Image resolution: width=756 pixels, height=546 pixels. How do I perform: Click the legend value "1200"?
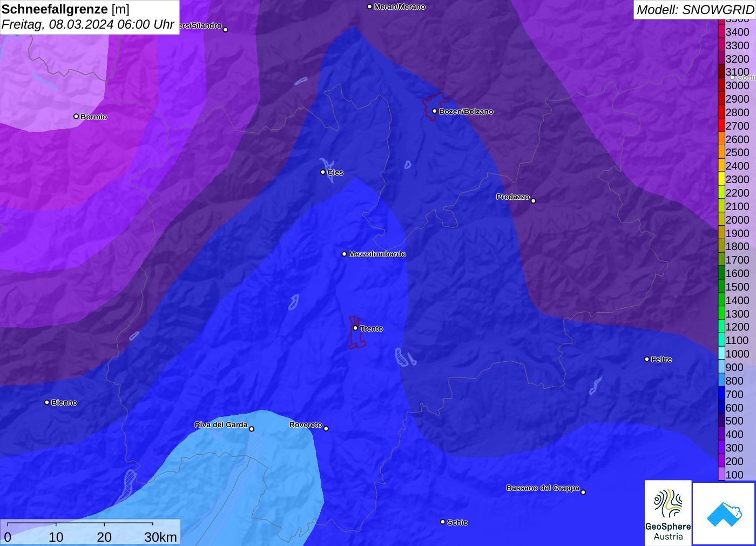tap(738, 327)
